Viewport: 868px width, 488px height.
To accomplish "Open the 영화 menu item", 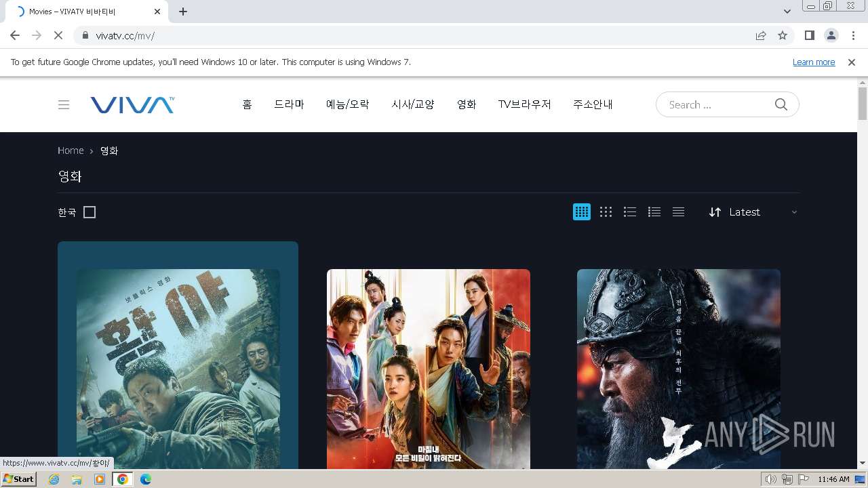I will 467,104.
